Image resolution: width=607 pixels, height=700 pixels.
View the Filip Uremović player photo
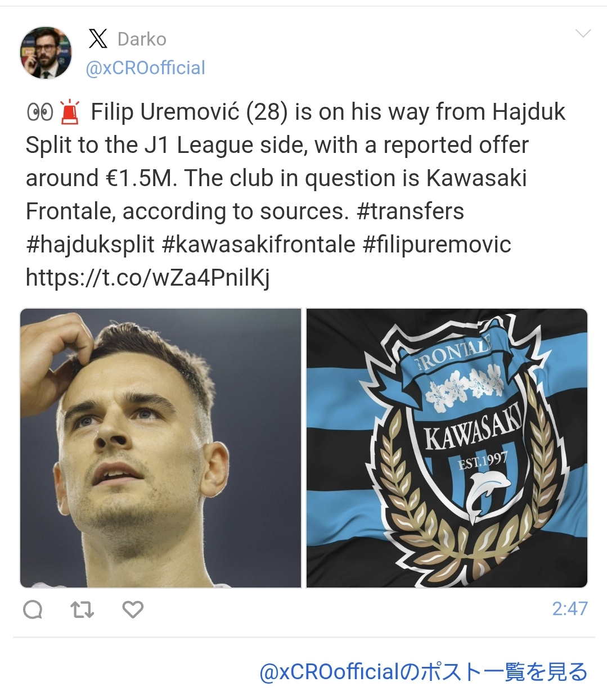[x=161, y=448]
